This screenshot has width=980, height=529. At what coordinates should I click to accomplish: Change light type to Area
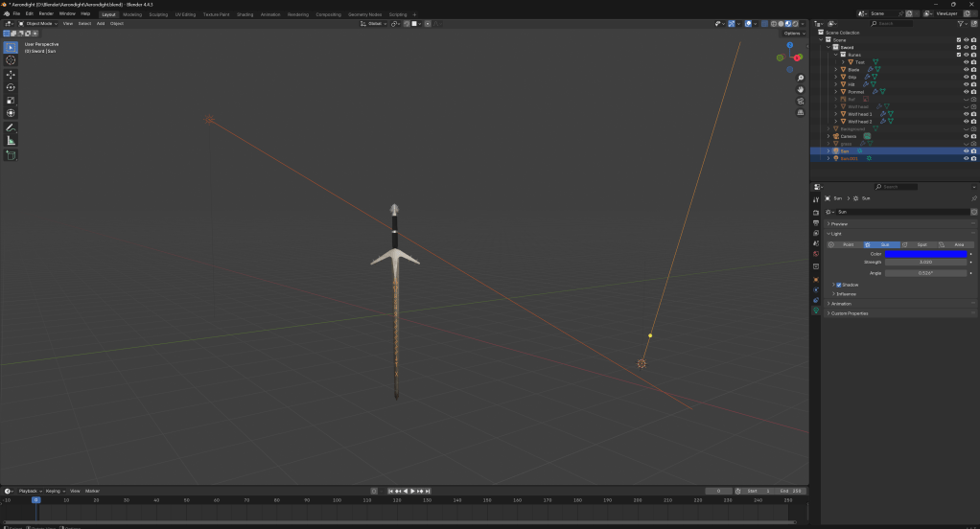957,244
